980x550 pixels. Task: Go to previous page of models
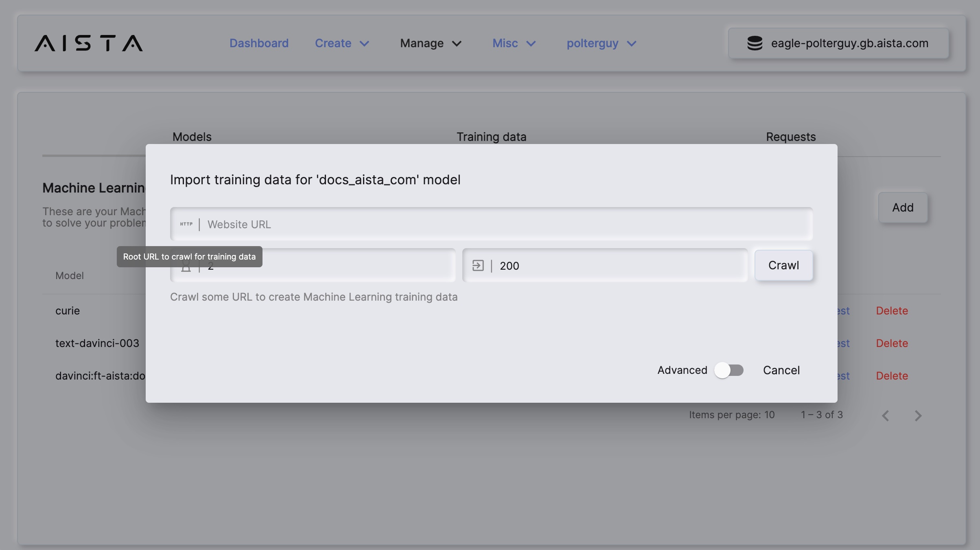[x=885, y=415]
